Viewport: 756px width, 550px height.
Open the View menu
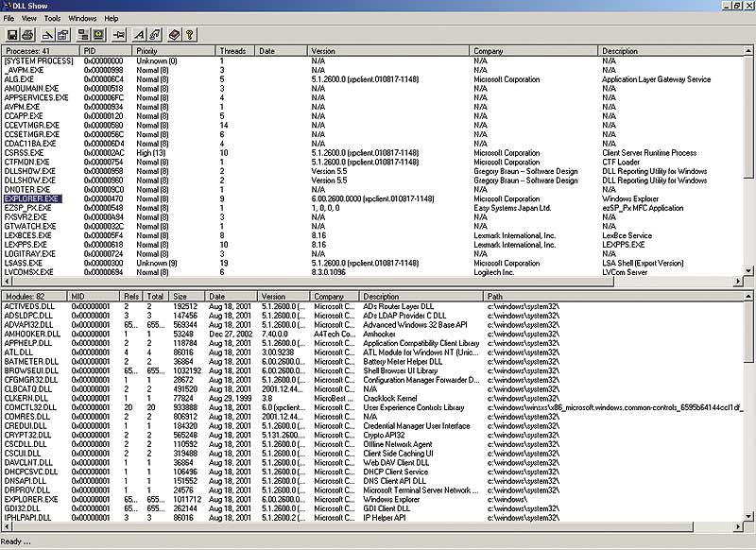(x=29, y=18)
